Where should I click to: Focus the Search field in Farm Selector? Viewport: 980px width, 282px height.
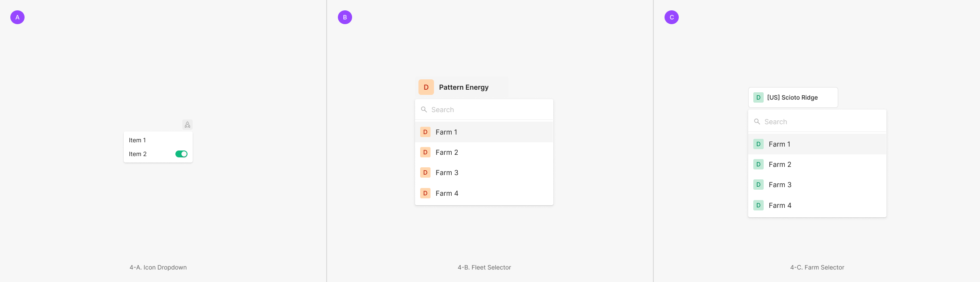pos(819,122)
